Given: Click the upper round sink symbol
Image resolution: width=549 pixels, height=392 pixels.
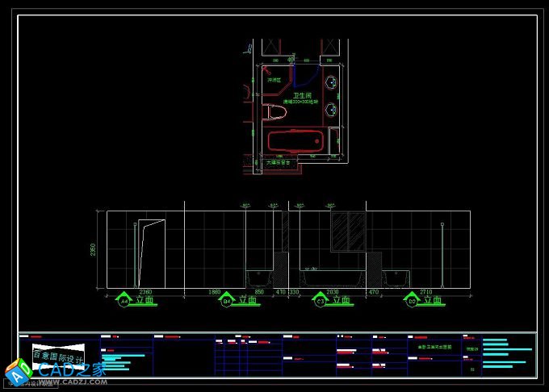Looking at the screenshot, I should pyautogui.click(x=332, y=82).
